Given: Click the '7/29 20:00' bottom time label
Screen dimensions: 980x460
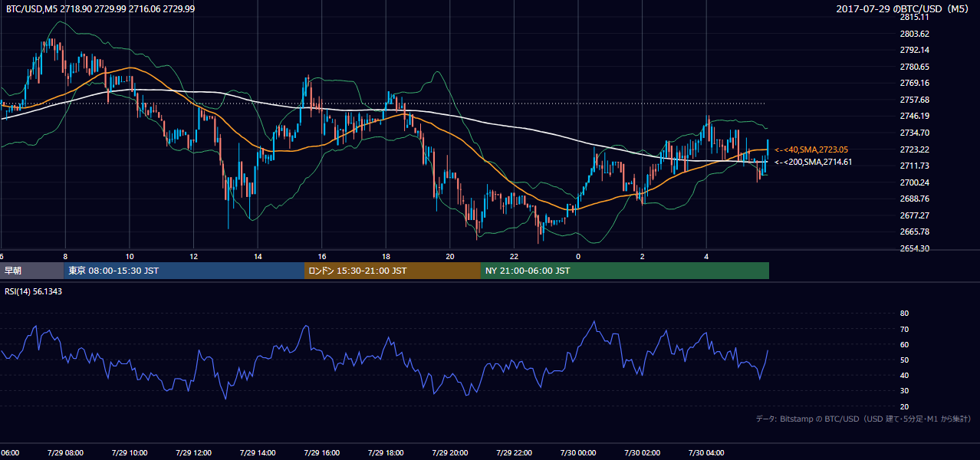Looking at the screenshot, I should coord(449,453).
